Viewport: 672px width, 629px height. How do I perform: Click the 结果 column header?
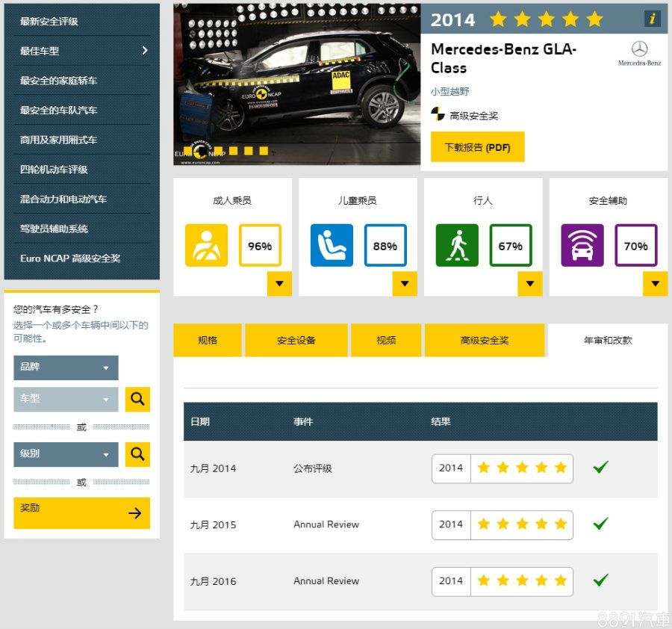[x=441, y=421]
